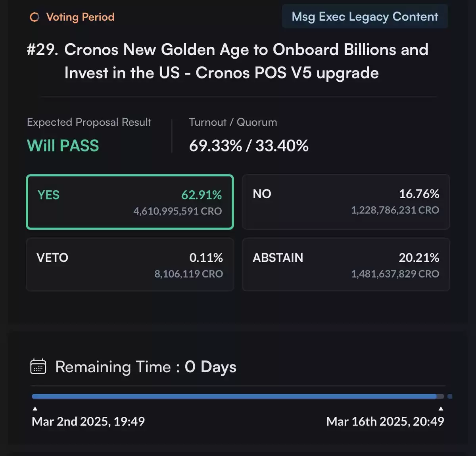Image resolution: width=476 pixels, height=456 pixels.
Task: Click the start date triangle marker
Action: pyautogui.click(x=35, y=408)
